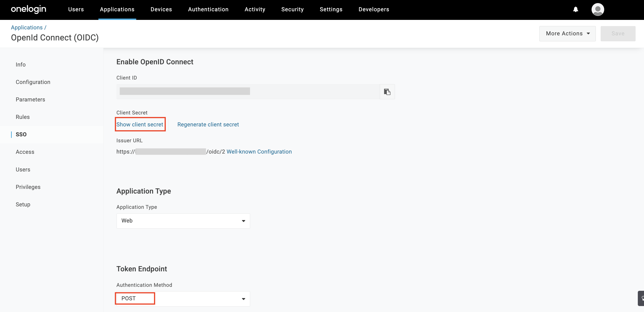The height and width of the screenshot is (312, 644).
Task: Switch to the Parameters sidebar tab
Action: pyautogui.click(x=30, y=99)
